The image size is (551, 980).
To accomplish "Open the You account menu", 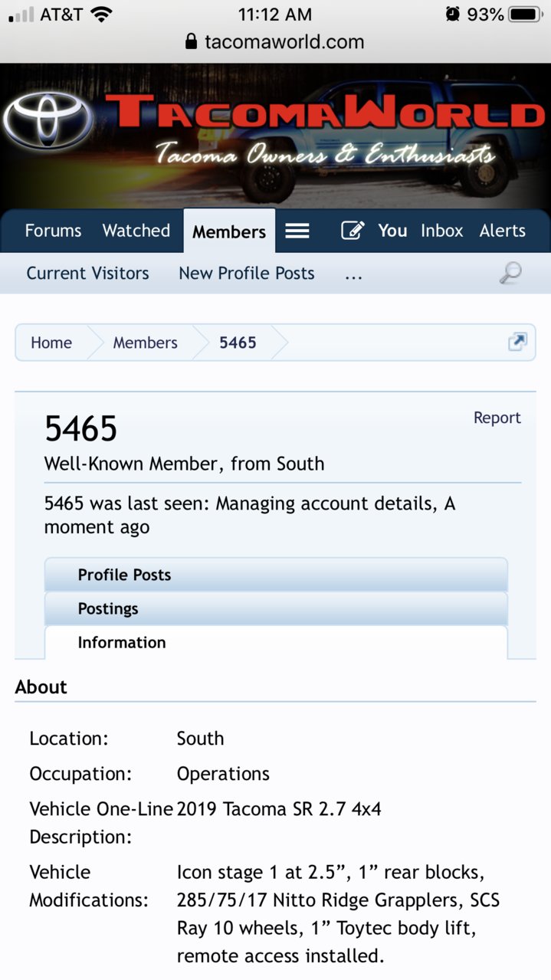I will coord(392,231).
